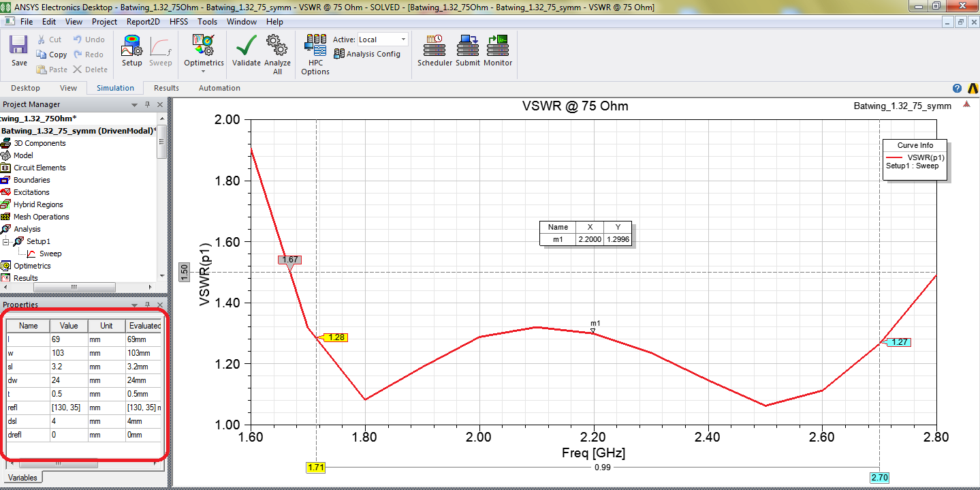
Task: Open the File menu
Action: [x=27, y=22]
